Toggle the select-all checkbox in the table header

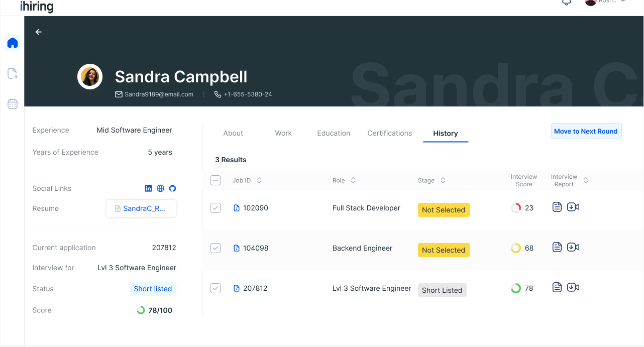(216, 180)
